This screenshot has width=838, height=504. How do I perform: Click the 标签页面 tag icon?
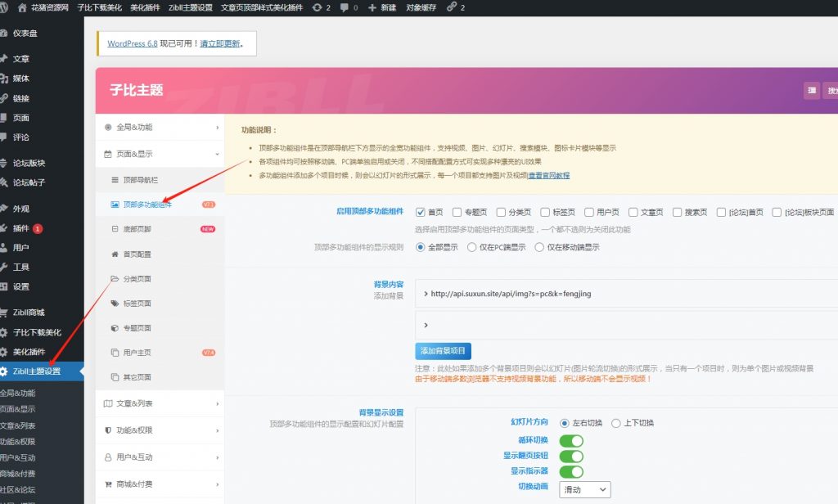(x=115, y=303)
